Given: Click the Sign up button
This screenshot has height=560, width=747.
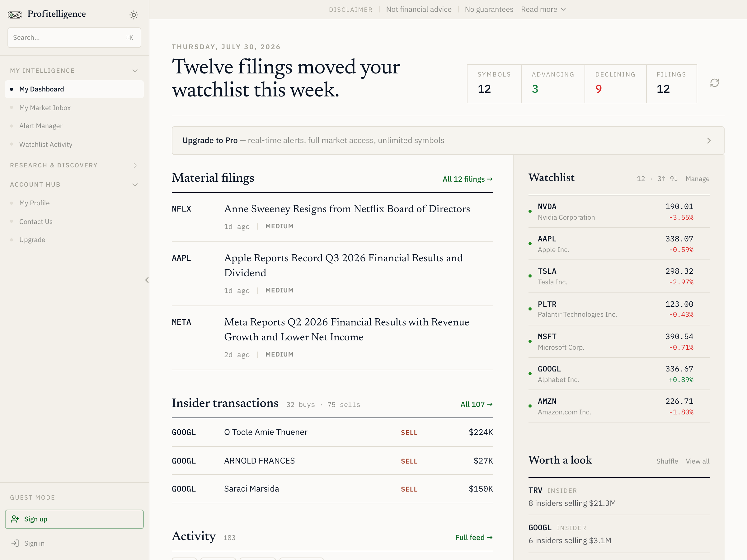Looking at the screenshot, I should tap(74, 519).
